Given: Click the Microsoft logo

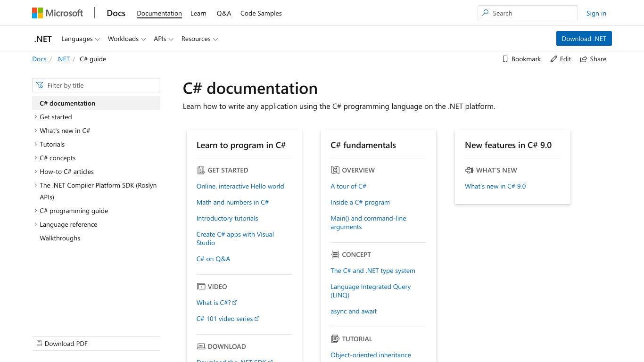Looking at the screenshot, I should (x=58, y=13).
